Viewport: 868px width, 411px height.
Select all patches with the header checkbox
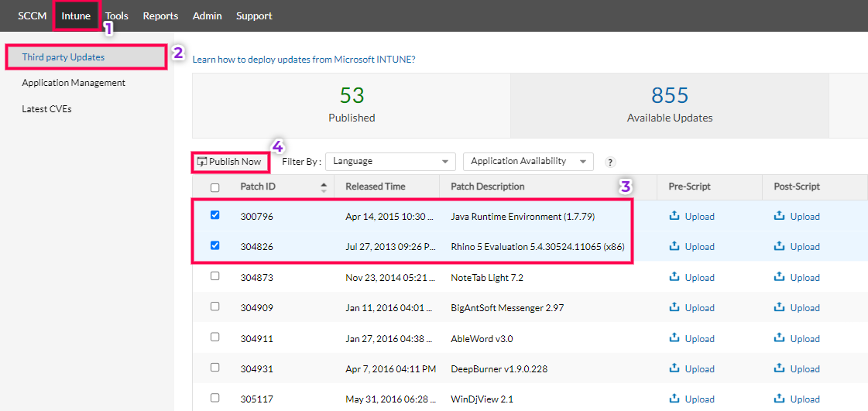[x=215, y=187]
